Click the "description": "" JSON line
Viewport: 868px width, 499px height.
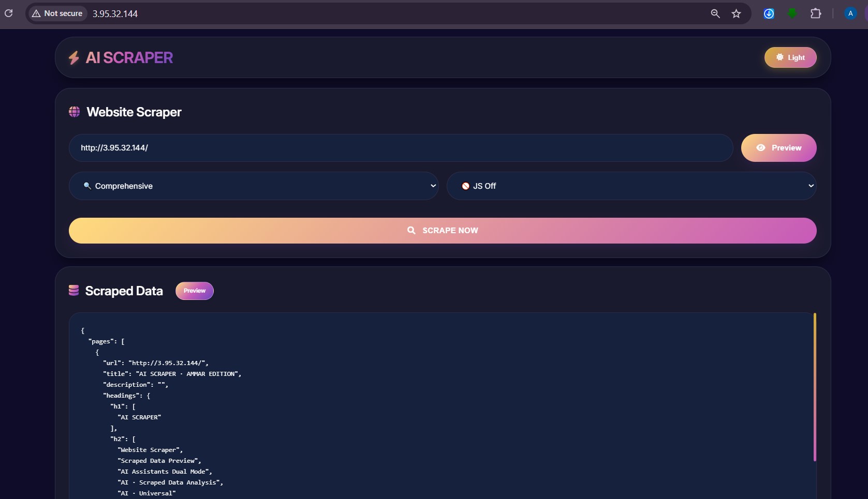[136, 385]
